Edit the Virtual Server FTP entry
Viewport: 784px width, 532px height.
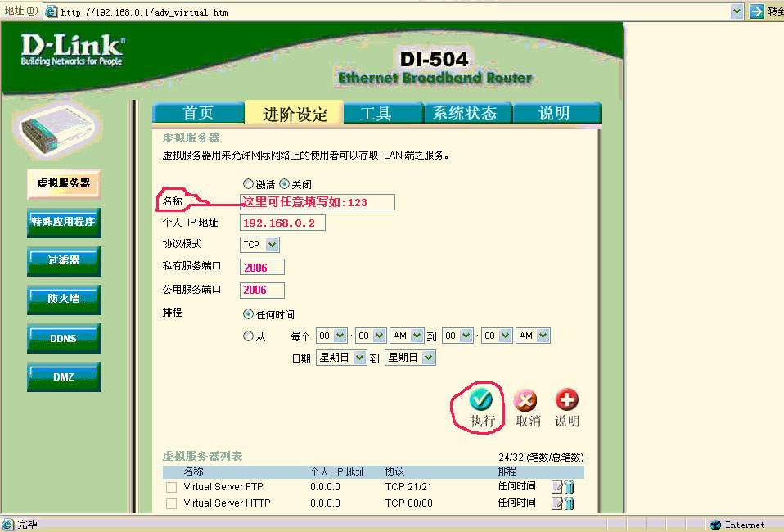557,487
